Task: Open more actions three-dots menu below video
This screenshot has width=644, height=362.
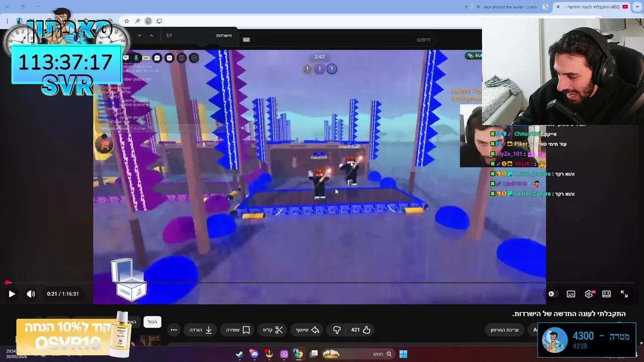Action: point(174,330)
